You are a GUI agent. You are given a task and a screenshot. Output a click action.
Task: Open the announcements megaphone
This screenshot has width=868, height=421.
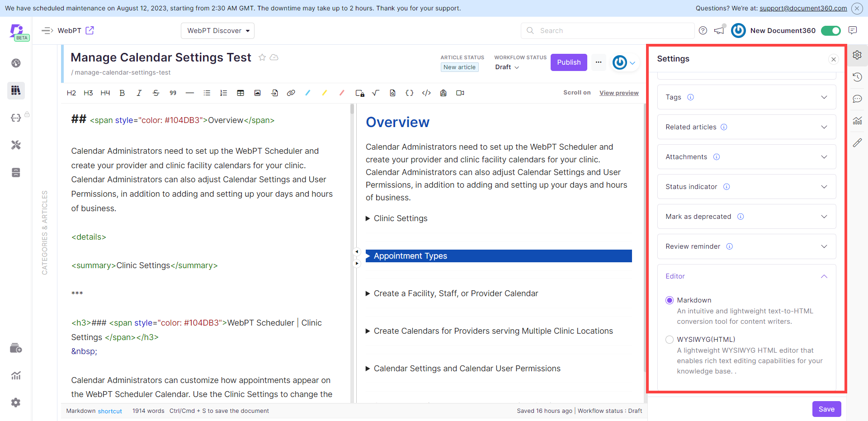tap(719, 31)
